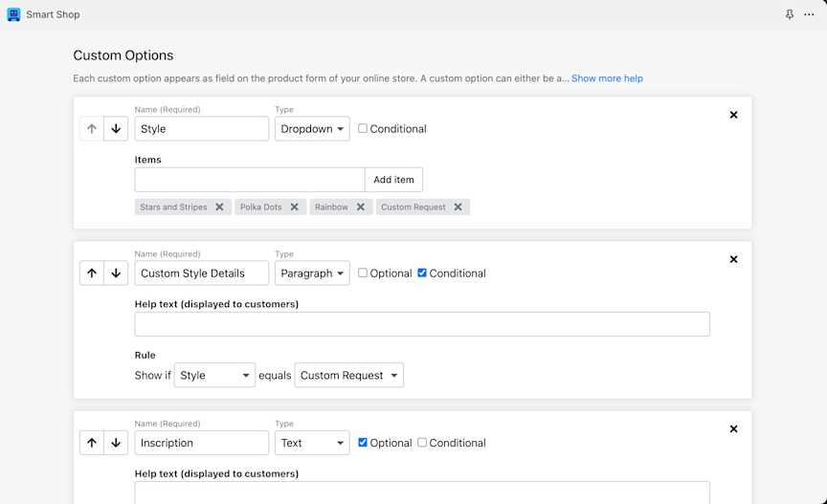This screenshot has height=504, width=827.
Task: Delete the Inscription custom option
Action: [733, 429]
